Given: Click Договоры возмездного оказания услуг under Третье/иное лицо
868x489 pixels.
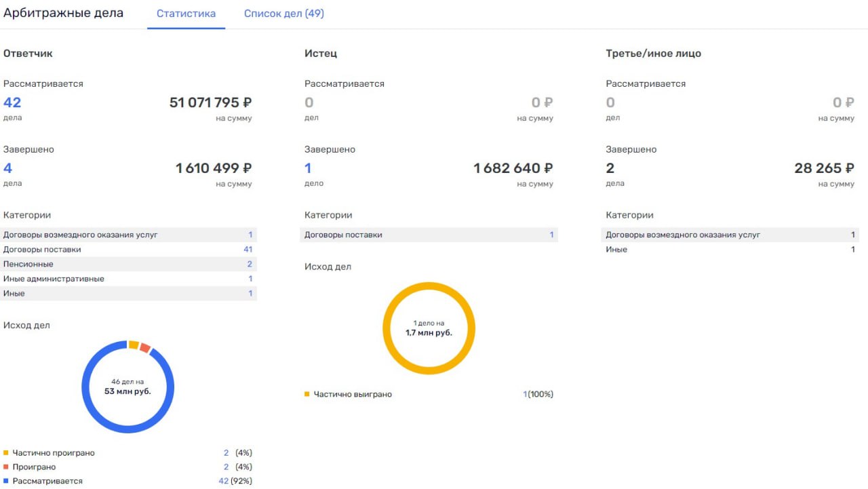Looking at the screenshot, I should [683, 235].
